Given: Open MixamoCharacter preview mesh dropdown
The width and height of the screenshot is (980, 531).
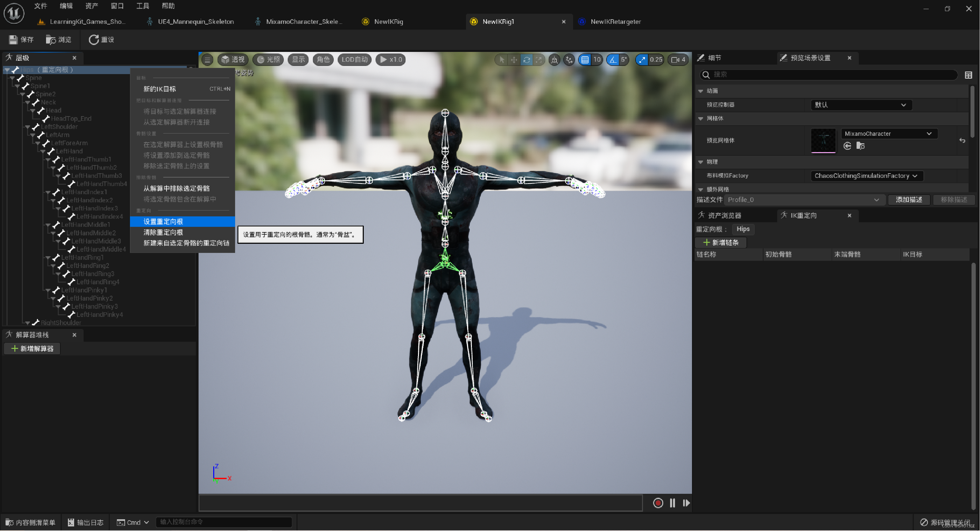Looking at the screenshot, I should pyautogui.click(x=889, y=134).
